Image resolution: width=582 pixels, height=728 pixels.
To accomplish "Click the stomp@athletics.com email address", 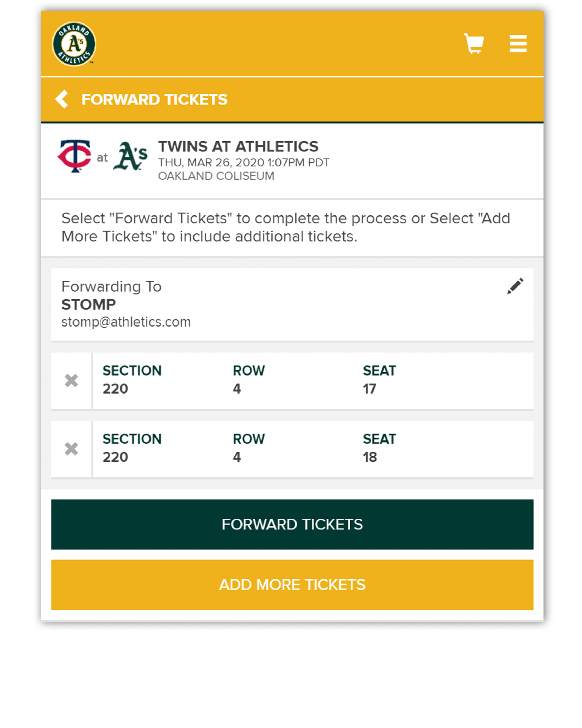I will click(x=126, y=322).
